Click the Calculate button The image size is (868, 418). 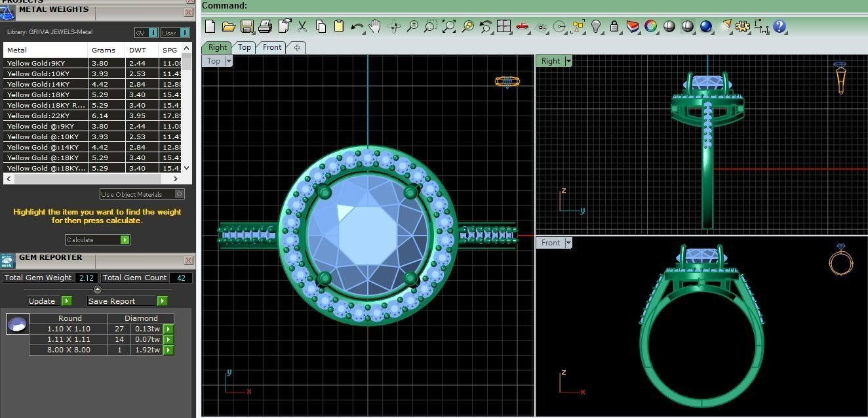click(97, 240)
